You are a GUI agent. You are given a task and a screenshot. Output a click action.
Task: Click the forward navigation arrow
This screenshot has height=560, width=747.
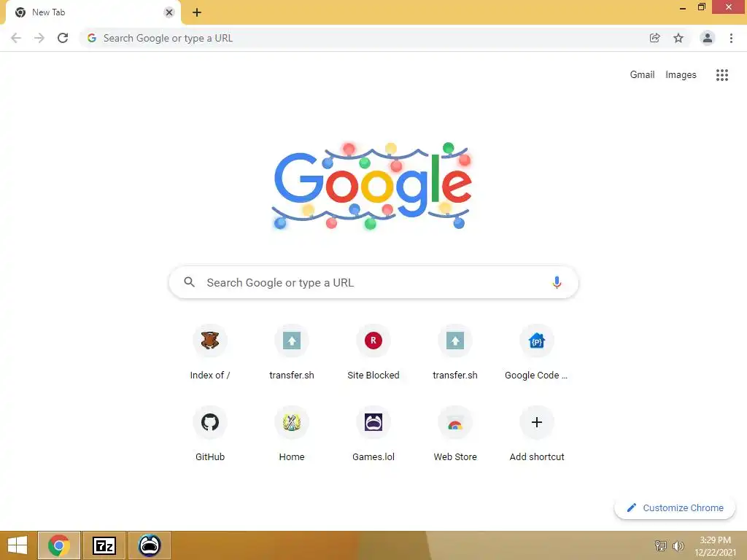click(x=39, y=38)
